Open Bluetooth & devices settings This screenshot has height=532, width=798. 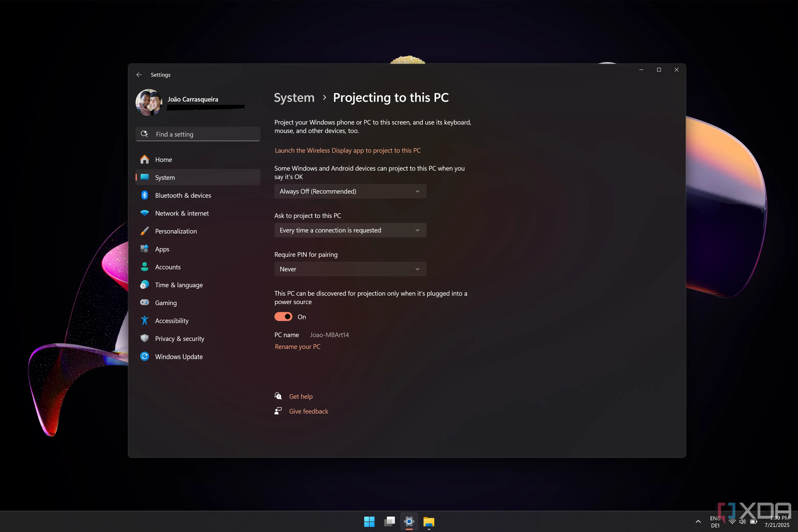click(x=183, y=195)
